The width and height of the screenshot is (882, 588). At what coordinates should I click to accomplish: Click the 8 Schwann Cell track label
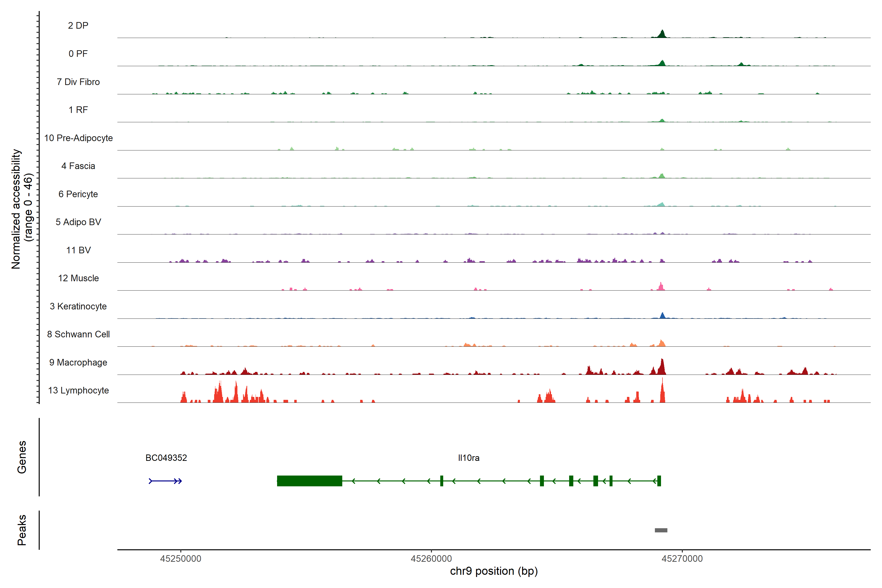(x=78, y=334)
